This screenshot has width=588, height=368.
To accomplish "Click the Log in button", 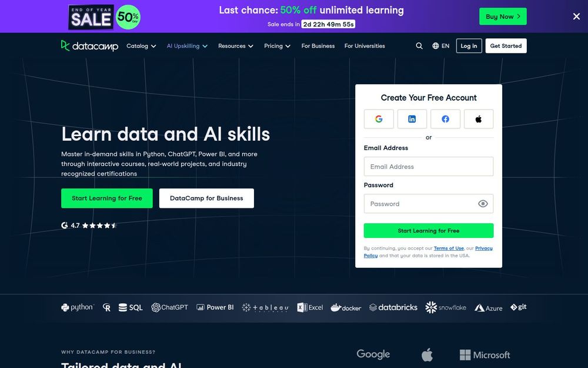I will coord(469,46).
